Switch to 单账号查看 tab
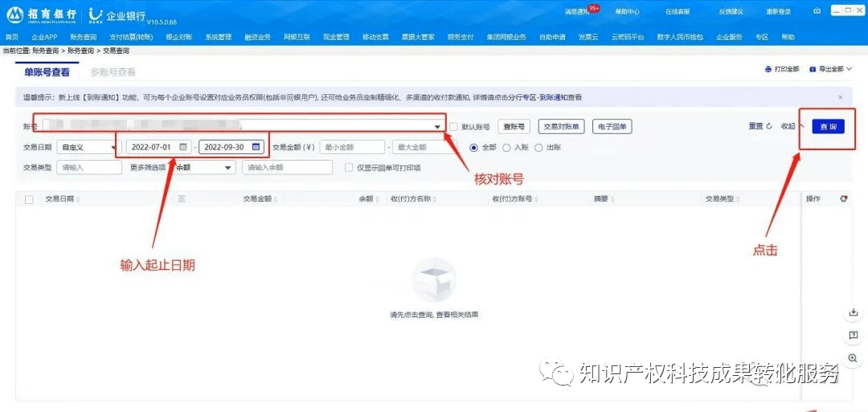This screenshot has height=412, width=868. [x=47, y=72]
